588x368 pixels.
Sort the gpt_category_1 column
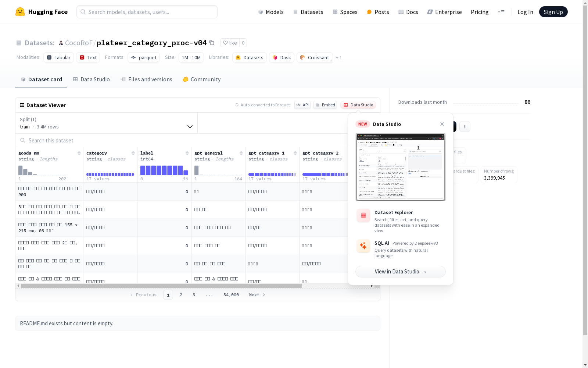tap(295, 153)
